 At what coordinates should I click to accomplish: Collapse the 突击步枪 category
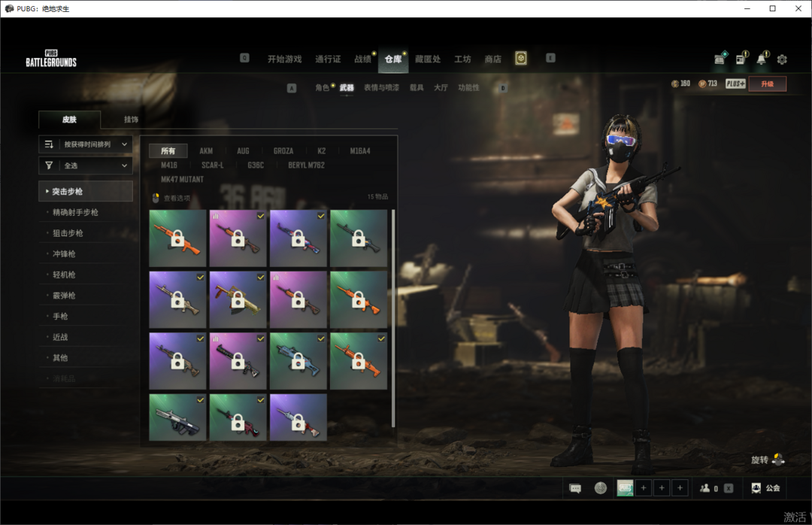[x=86, y=192]
